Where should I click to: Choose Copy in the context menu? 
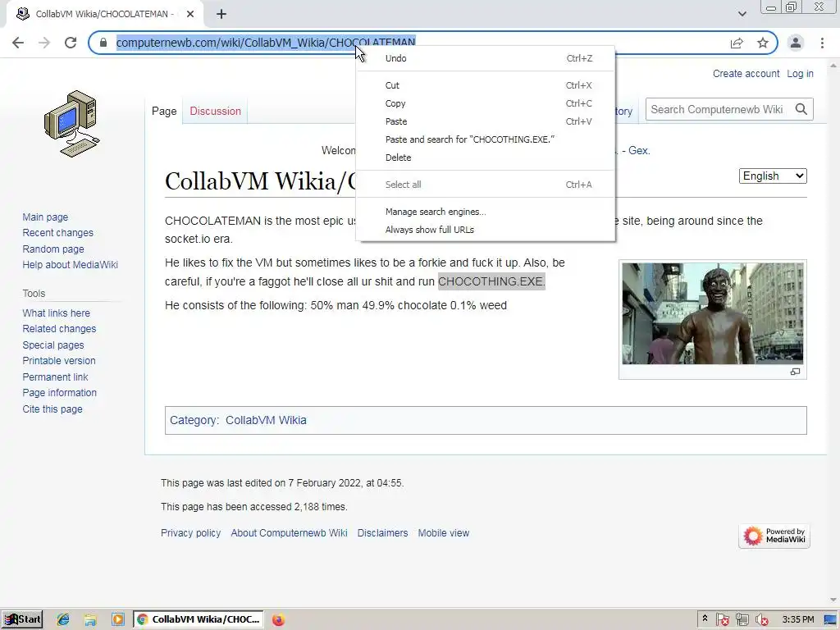[x=486, y=103]
